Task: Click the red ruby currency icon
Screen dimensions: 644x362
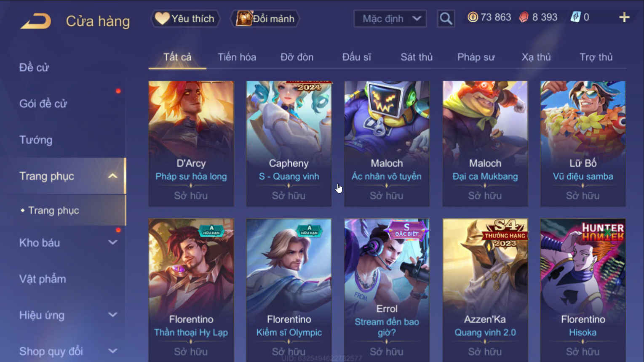Action: [x=524, y=17]
